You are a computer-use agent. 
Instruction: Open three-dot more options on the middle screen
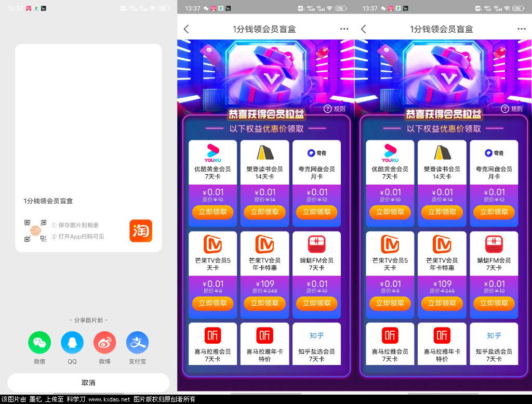(x=344, y=29)
